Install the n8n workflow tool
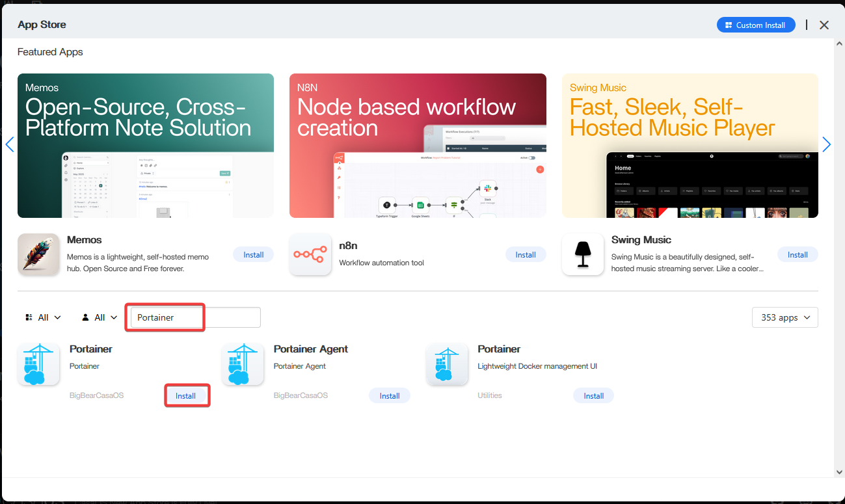 point(525,255)
